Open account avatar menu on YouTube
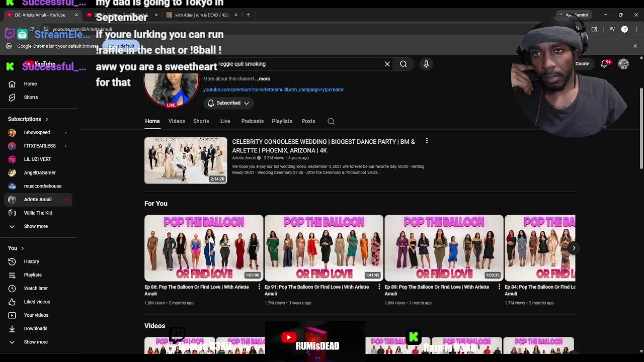The width and height of the screenshot is (644, 362). point(623,64)
